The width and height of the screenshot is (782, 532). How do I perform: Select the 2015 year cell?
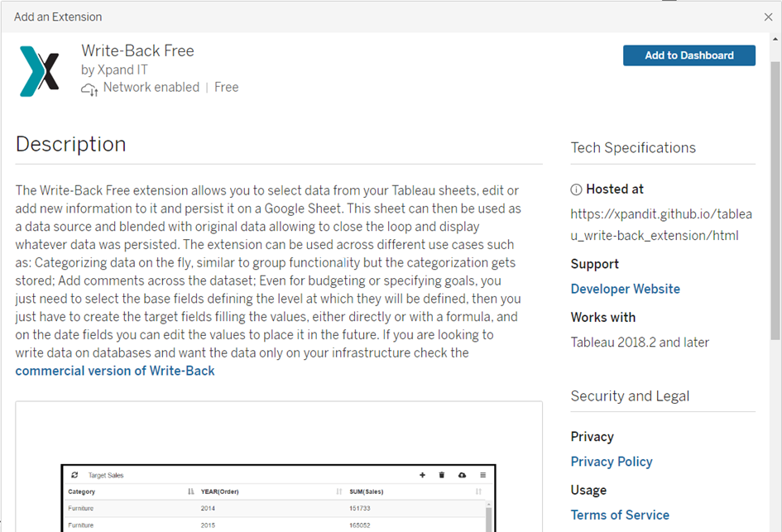[x=208, y=525]
